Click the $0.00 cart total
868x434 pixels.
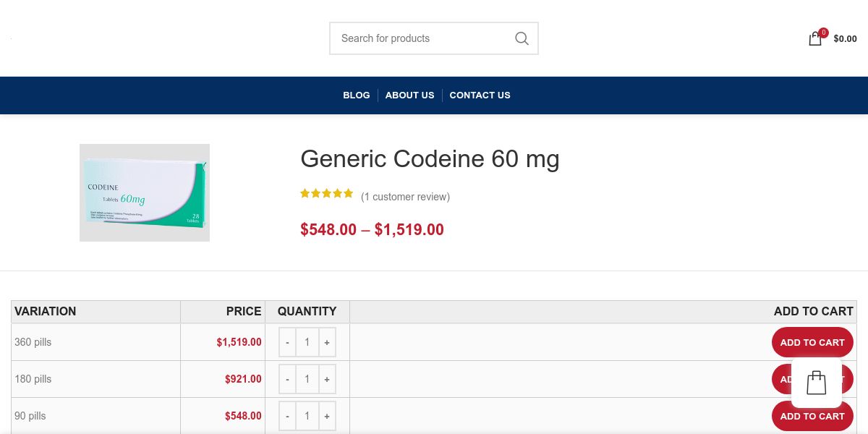point(845,39)
